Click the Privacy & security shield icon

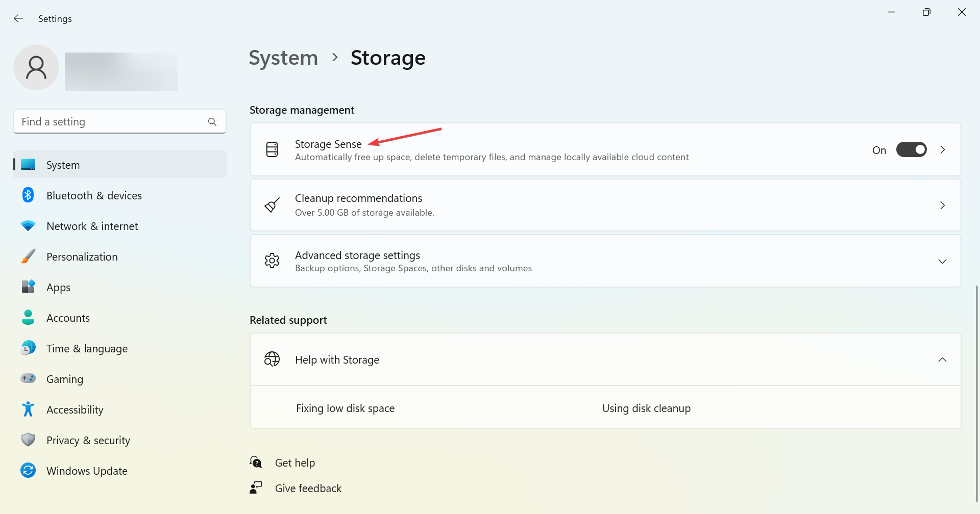(28, 440)
